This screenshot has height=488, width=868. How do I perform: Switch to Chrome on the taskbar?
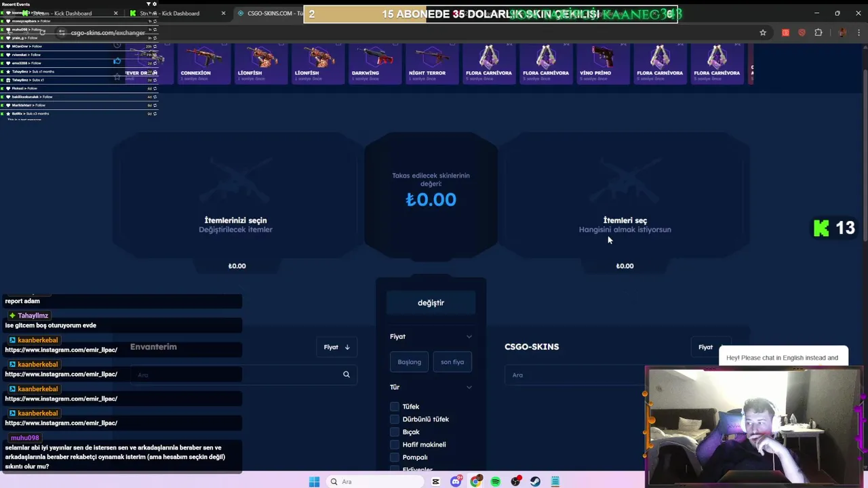tap(476, 482)
